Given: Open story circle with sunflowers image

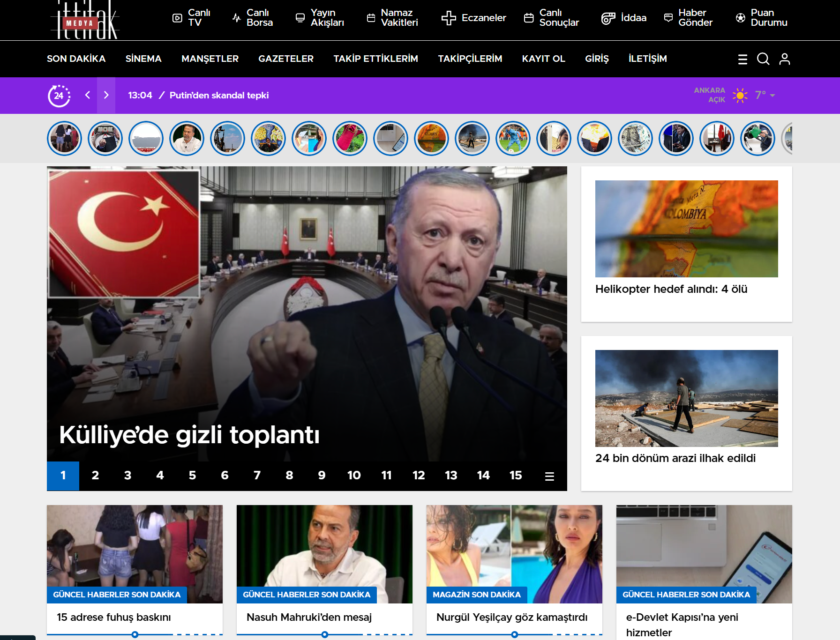Looking at the screenshot, I should tap(268, 138).
